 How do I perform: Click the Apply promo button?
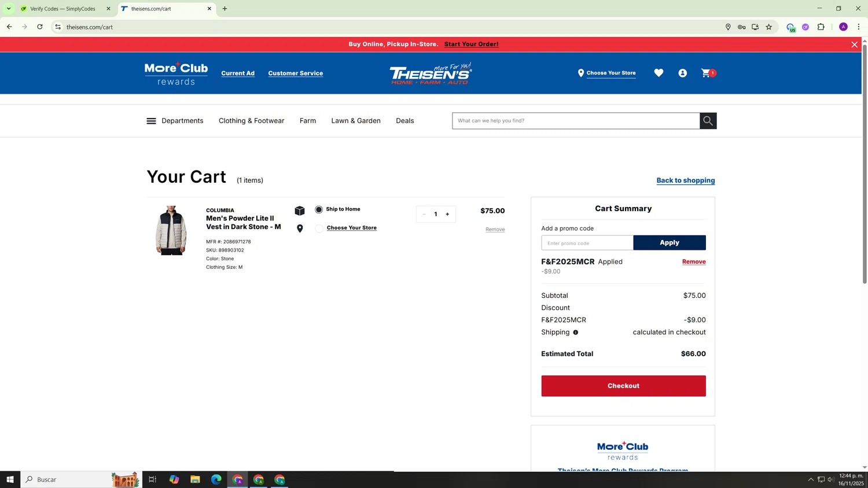[670, 243]
